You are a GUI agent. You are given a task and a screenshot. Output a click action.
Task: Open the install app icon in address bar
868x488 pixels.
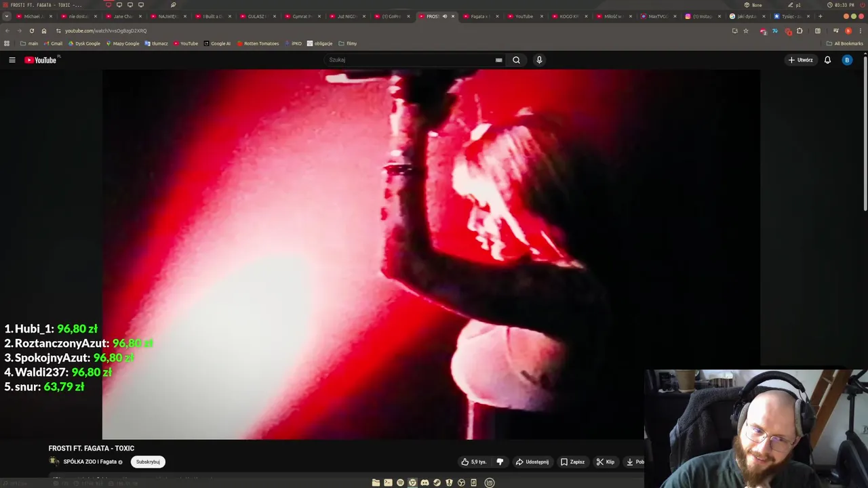734,30
